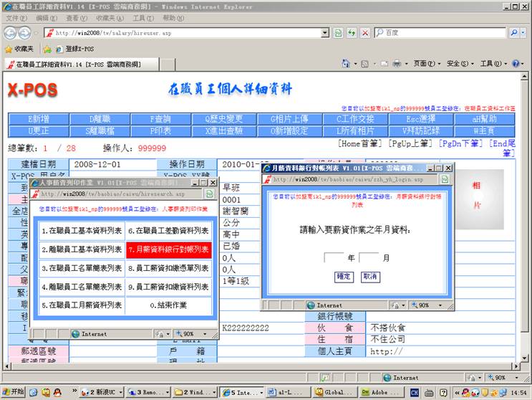Open the 查看(V) menu in the menu bar

pyautogui.click(x=77, y=18)
